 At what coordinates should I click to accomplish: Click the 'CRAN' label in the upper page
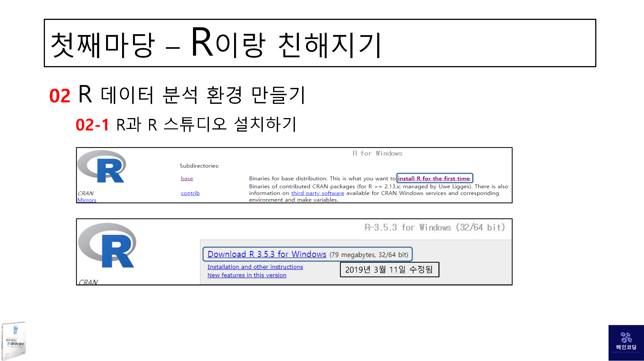coord(86,193)
